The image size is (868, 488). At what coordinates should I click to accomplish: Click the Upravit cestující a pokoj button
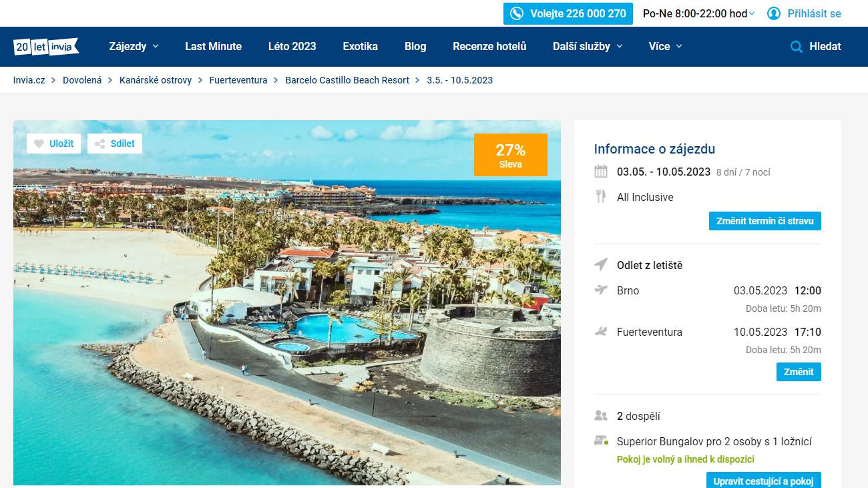(764, 481)
